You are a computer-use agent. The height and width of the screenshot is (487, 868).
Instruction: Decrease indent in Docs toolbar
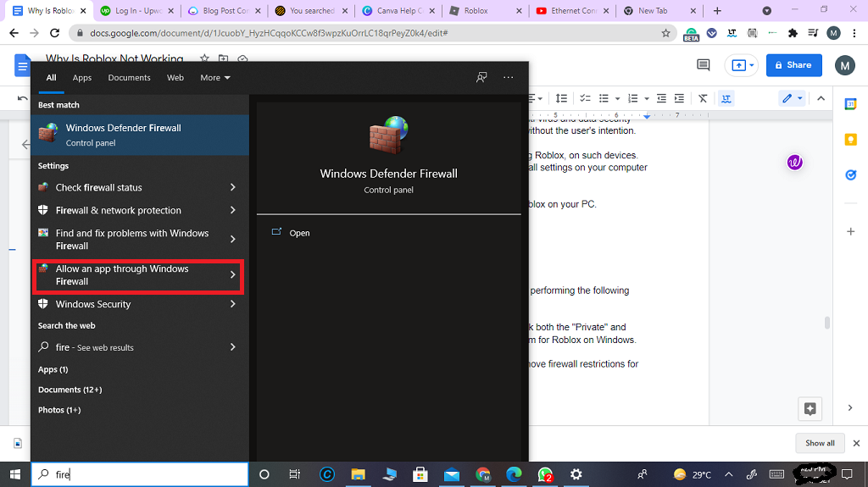point(661,98)
